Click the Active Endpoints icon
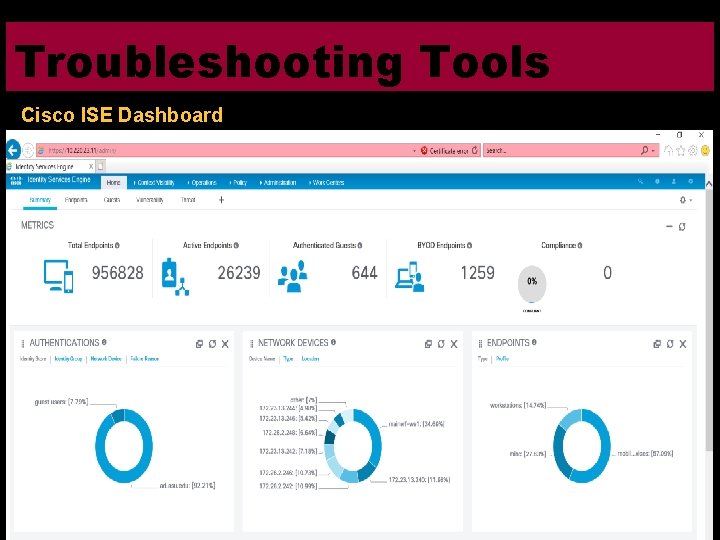Image resolution: width=720 pixels, height=540 pixels. coord(175,276)
